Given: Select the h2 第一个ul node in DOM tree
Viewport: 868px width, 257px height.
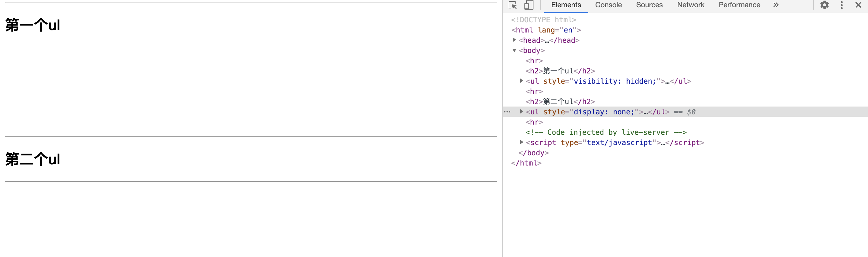Looking at the screenshot, I should click(560, 71).
